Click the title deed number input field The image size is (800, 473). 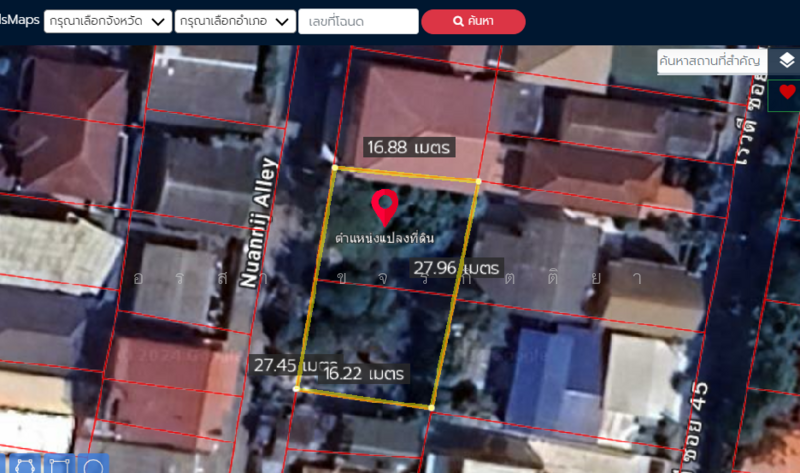click(x=358, y=21)
